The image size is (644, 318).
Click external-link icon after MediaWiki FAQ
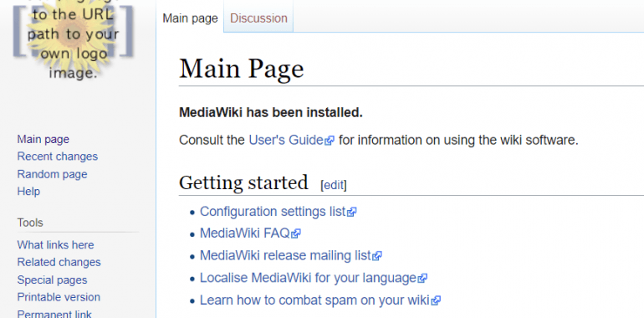coord(296,234)
